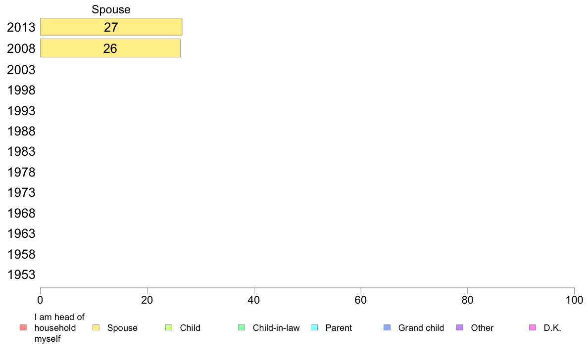This screenshot has height=364, width=588.
Task: Click the pink D.K. legend swatch
Action: [x=533, y=327]
